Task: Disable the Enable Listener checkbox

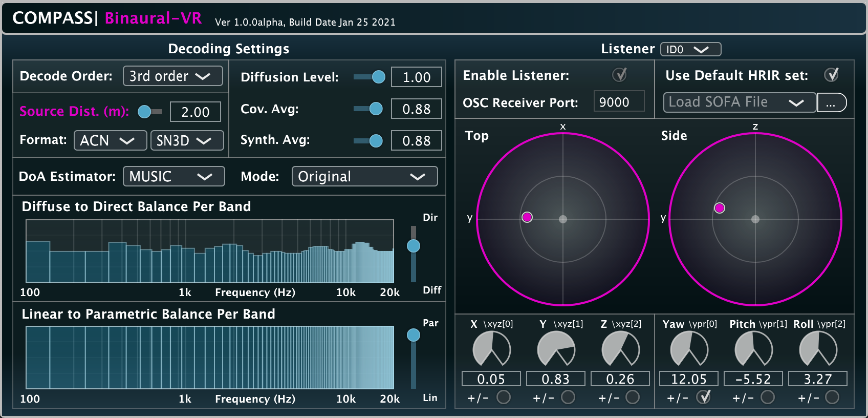Action: [619, 75]
